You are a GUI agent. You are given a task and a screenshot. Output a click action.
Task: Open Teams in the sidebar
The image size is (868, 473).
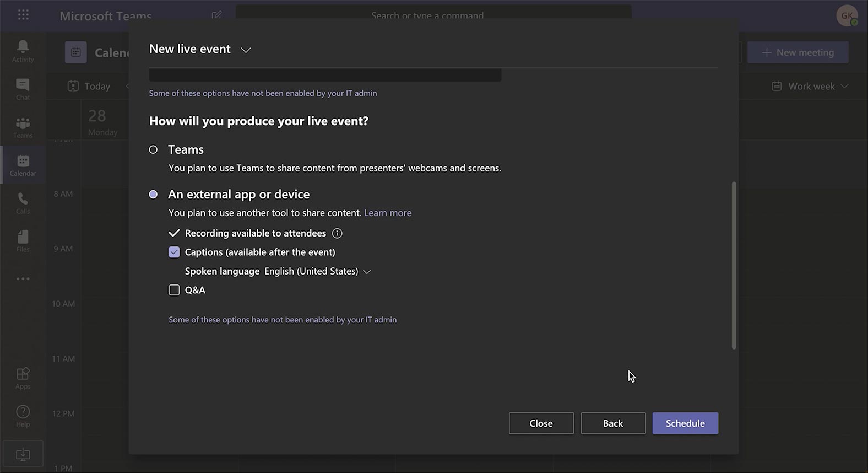tap(23, 127)
